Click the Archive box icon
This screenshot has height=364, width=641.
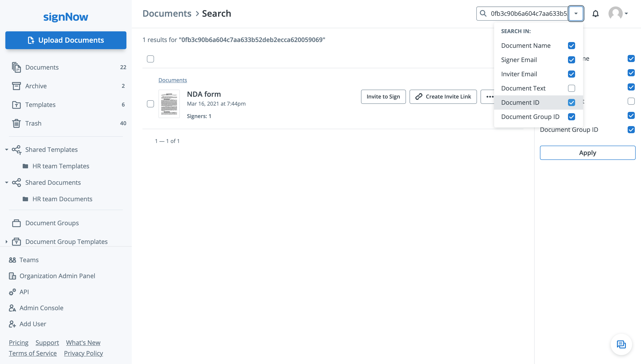click(x=16, y=86)
